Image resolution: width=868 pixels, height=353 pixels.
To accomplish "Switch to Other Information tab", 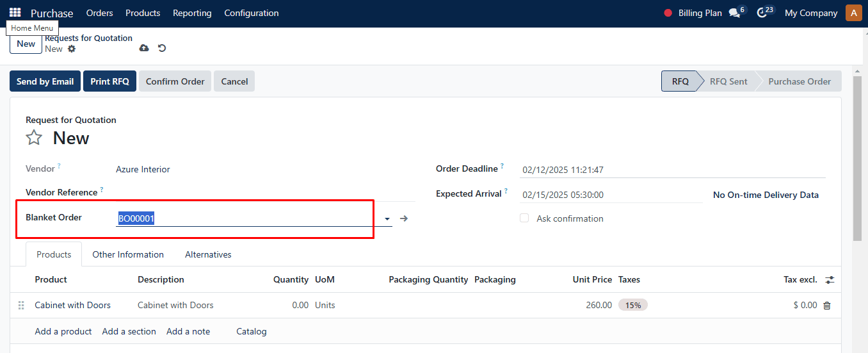I will click(x=128, y=254).
